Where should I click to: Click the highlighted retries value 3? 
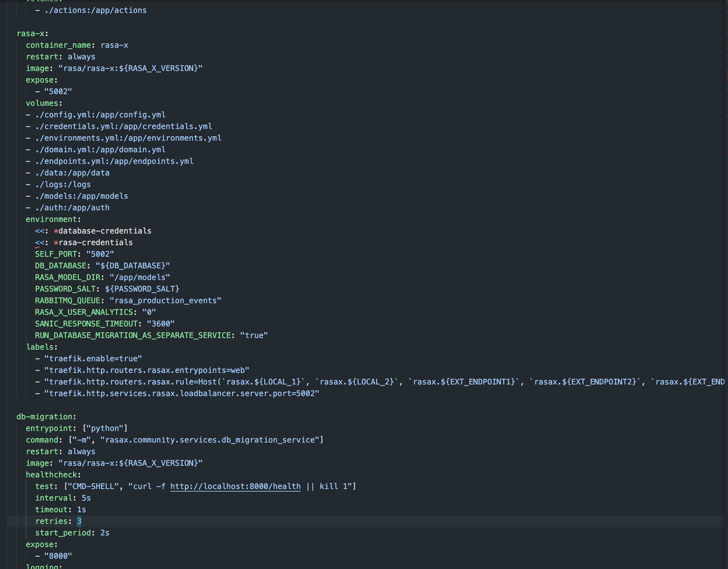coord(79,521)
